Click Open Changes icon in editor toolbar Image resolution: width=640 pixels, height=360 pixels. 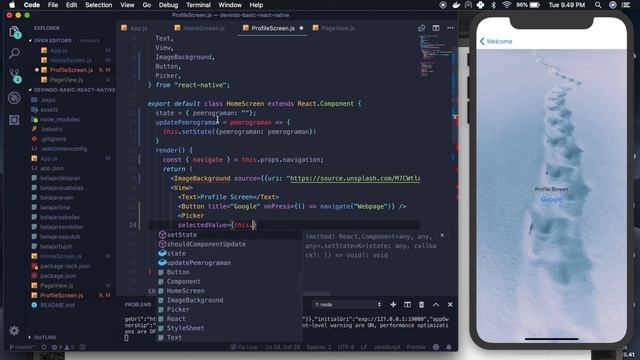click(x=422, y=28)
